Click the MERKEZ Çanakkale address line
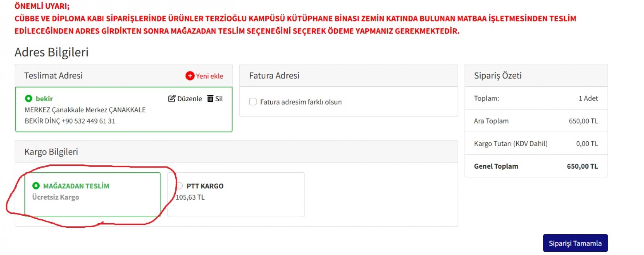 click(85, 110)
